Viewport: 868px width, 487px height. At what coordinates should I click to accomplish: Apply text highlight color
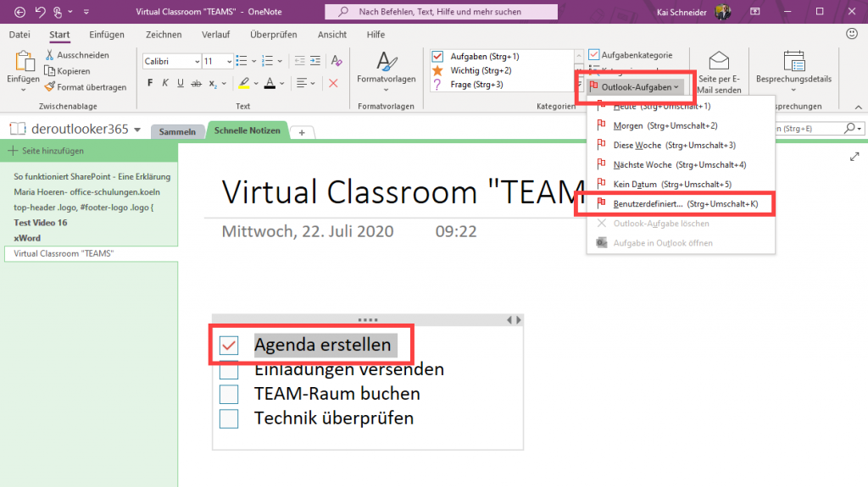[243, 84]
